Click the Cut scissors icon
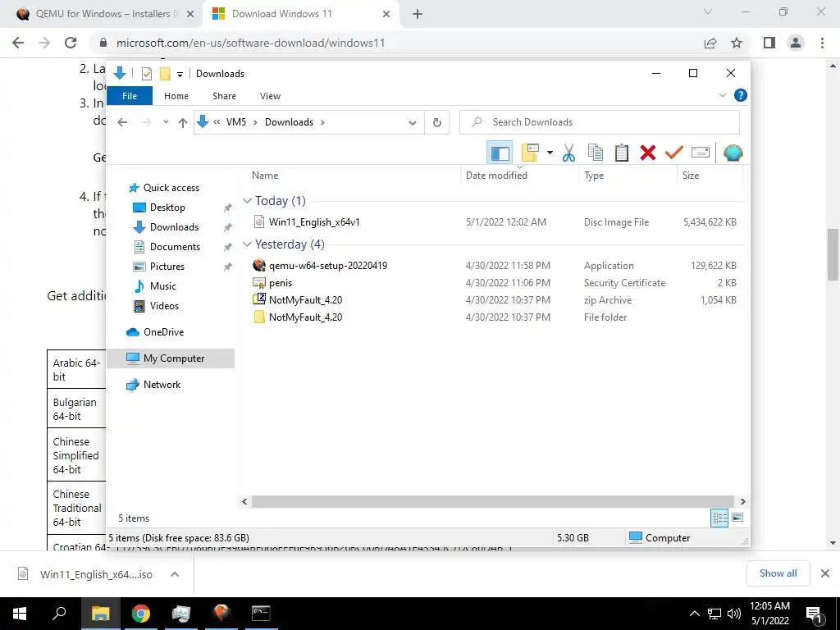Viewport: 840px width, 630px height. coord(568,153)
